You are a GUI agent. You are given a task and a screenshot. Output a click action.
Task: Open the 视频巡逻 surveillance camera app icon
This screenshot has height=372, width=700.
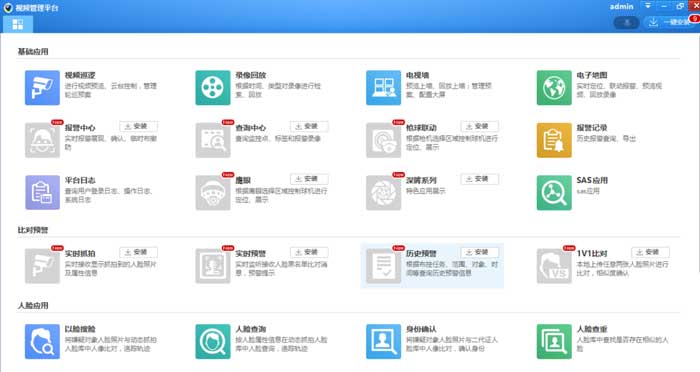[x=42, y=88]
